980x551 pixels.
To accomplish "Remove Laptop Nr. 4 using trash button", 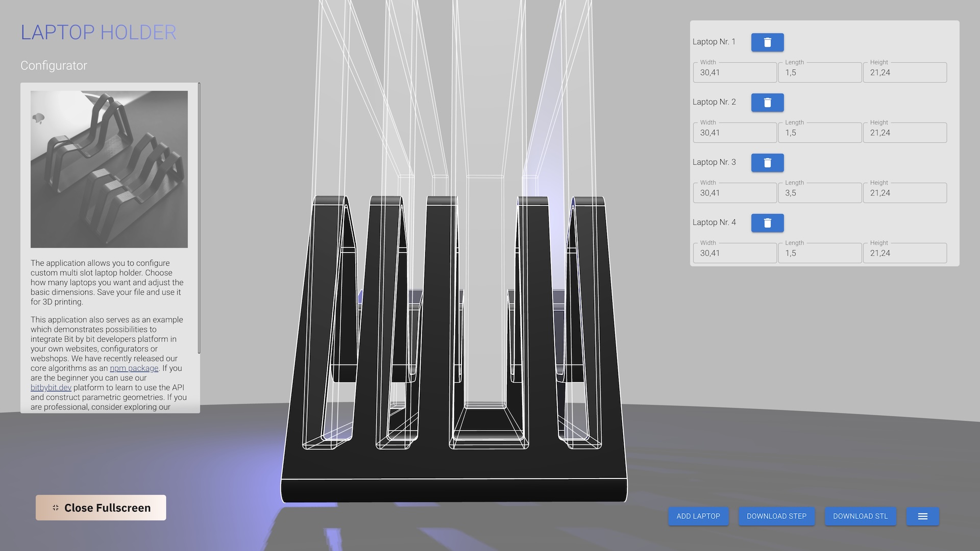I will pyautogui.click(x=767, y=223).
